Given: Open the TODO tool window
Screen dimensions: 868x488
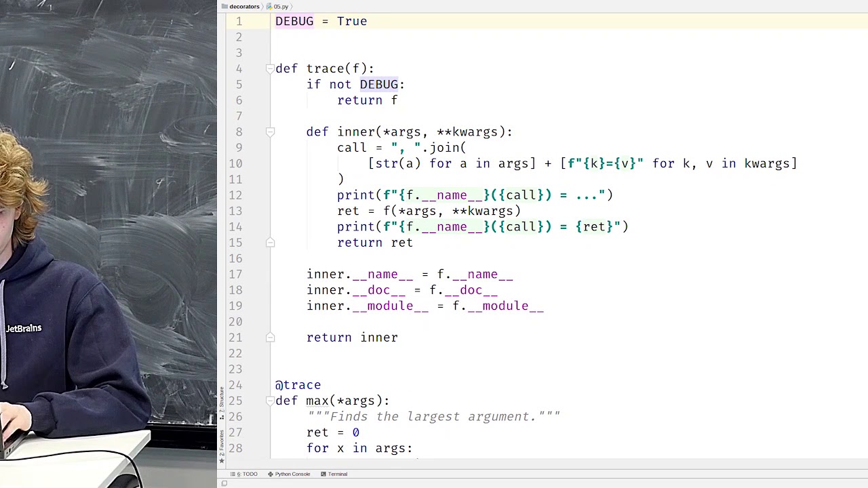Looking at the screenshot, I should pos(246,474).
